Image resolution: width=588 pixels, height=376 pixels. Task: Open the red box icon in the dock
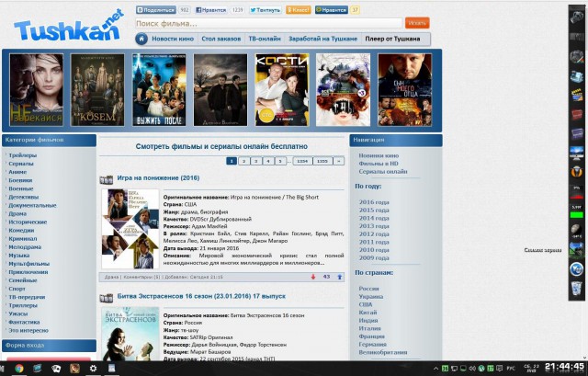576,114
